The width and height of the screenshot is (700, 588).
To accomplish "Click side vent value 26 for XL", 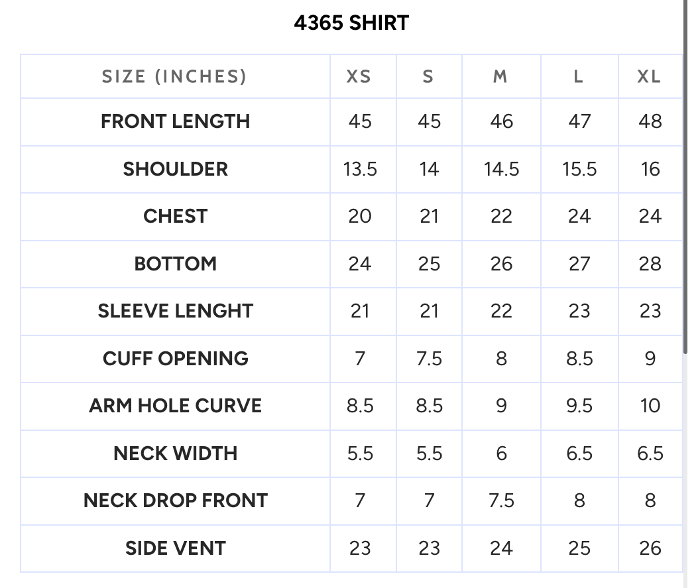I will pyautogui.click(x=650, y=549).
